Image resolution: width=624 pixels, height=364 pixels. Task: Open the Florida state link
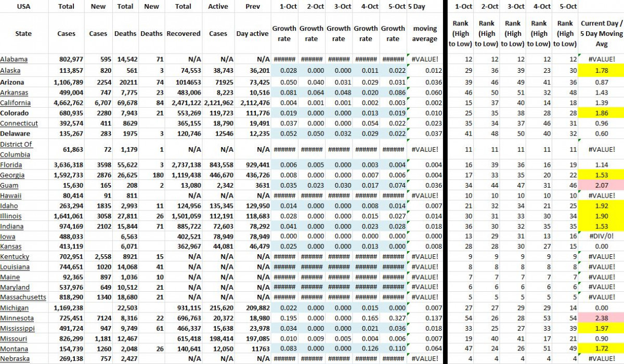[x=10, y=165]
